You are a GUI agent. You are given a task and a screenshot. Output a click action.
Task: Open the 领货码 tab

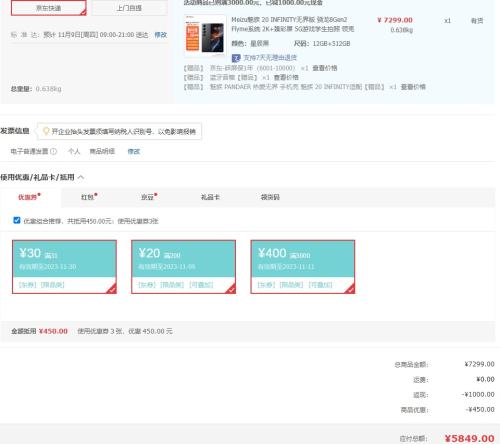(x=270, y=197)
